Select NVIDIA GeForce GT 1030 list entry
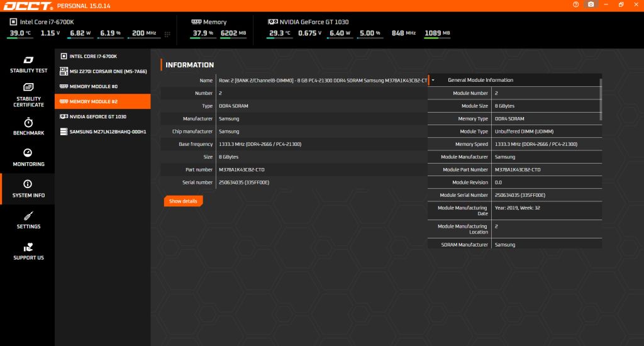 [103, 117]
